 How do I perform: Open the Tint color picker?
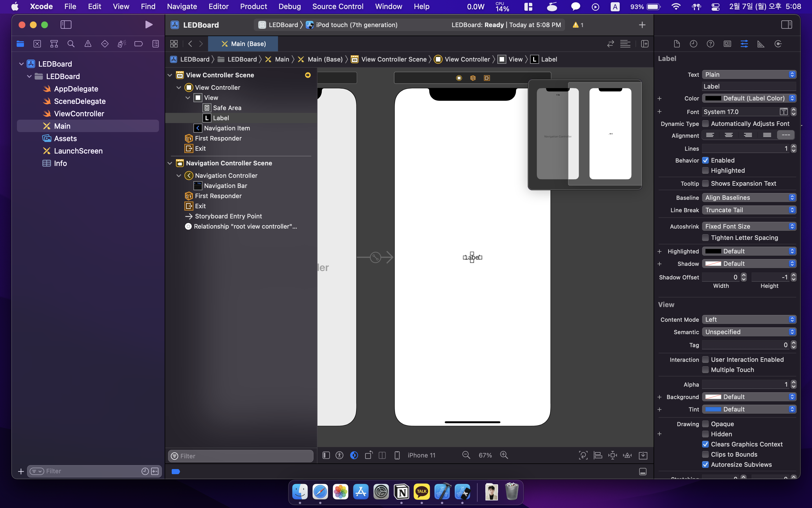point(749,409)
